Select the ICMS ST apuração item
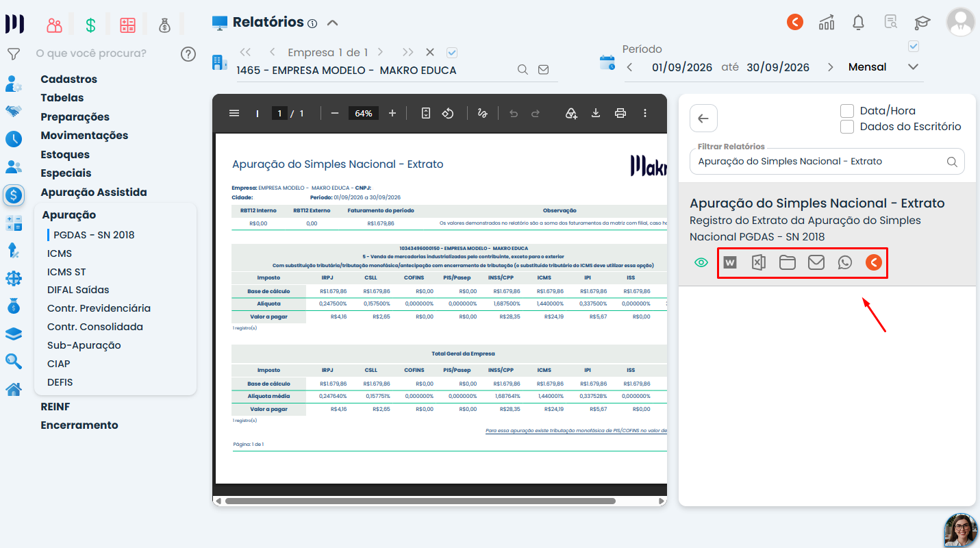 (x=66, y=272)
